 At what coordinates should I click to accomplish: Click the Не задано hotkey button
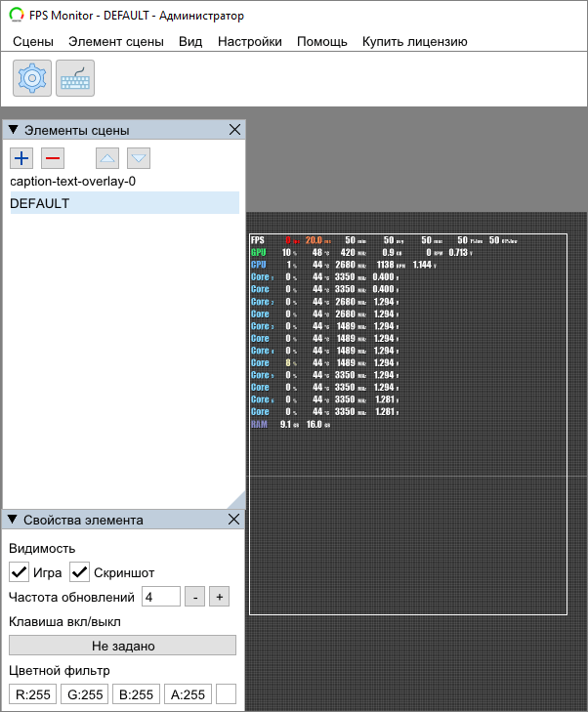pos(123,646)
